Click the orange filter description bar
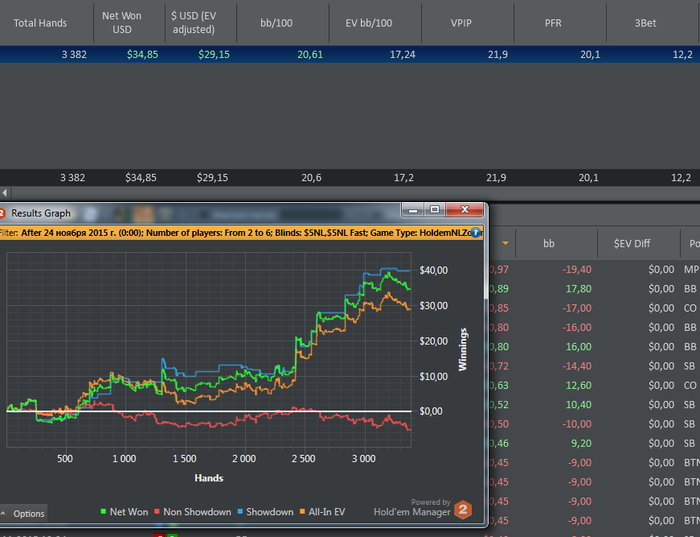This screenshot has height=537, width=700. coord(241,233)
